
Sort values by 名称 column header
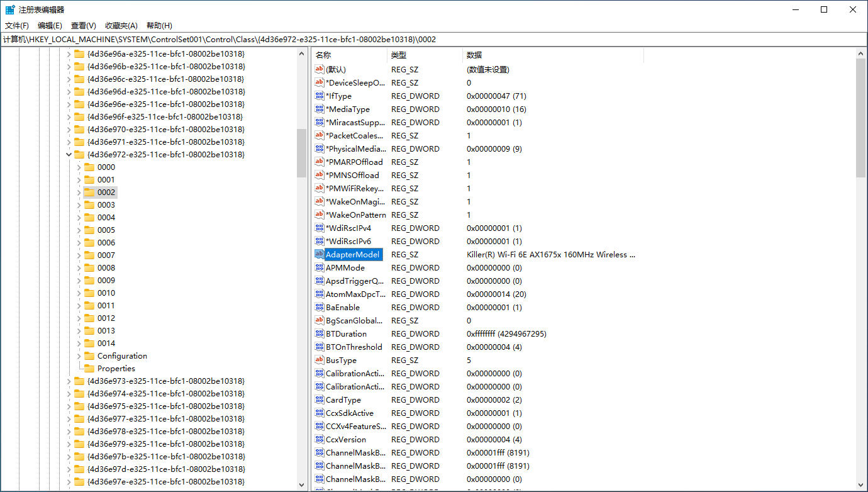(349, 55)
